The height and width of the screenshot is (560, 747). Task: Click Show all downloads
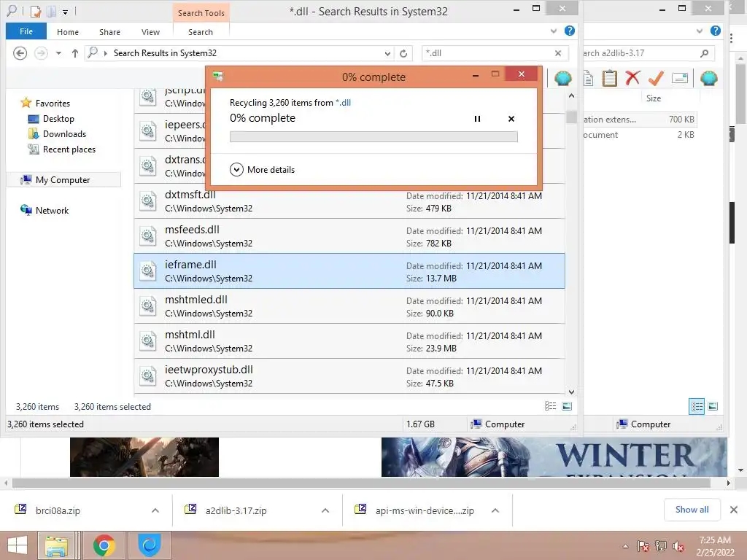(692, 510)
